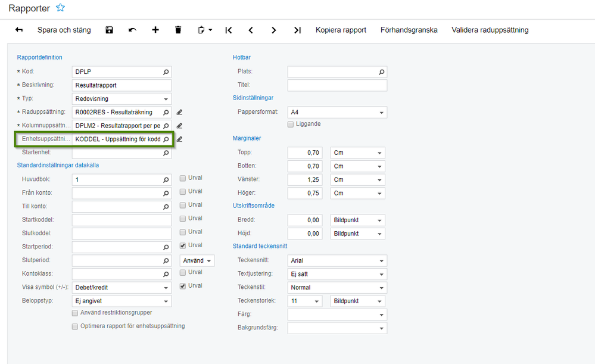Click the delete trash icon
Image resolution: width=595 pixels, height=364 pixels.
tap(178, 30)
